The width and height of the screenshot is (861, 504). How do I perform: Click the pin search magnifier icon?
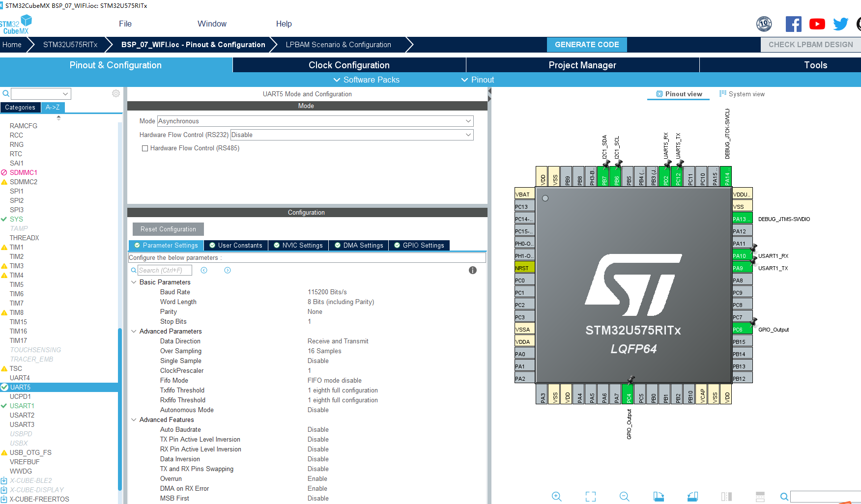(x=784, y=497)
